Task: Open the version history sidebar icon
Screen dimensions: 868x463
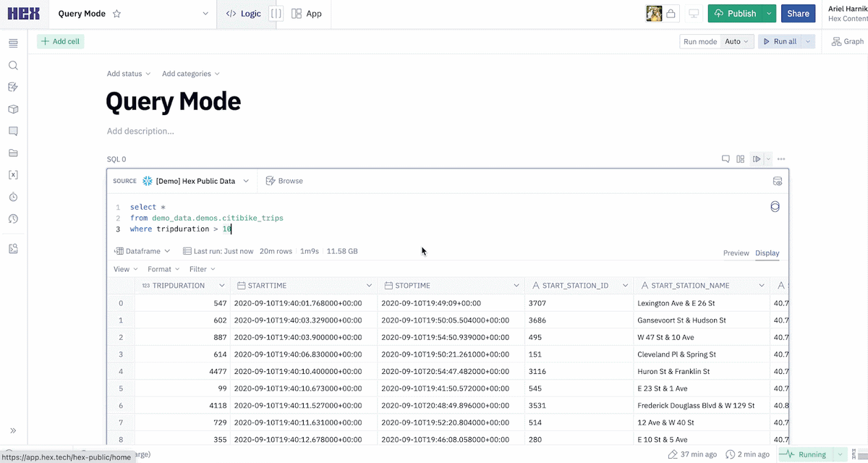Action: point(13,219)
